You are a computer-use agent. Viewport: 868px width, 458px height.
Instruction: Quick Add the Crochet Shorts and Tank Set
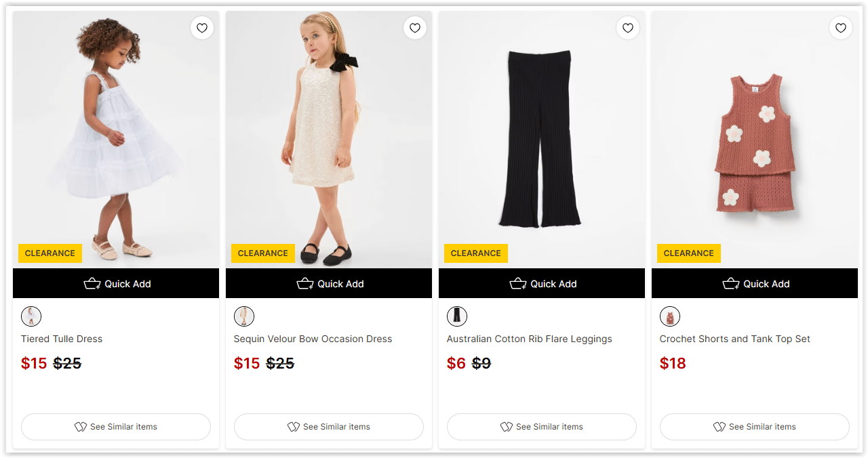tap(755, 284)
